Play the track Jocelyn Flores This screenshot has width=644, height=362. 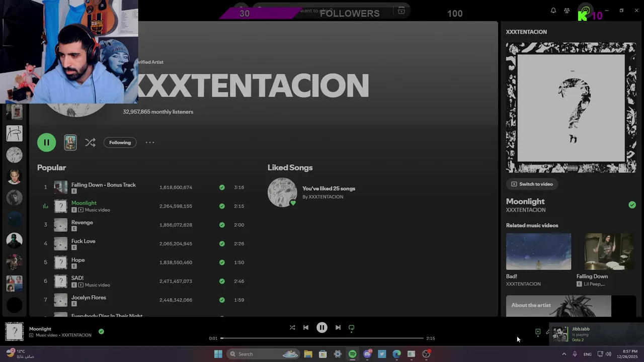pyautogui.click(x=89, y=297)
